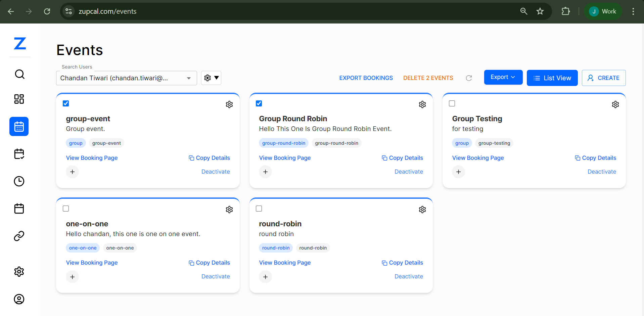
Task: Click the round-robin blue tag chip
Action: pyautogui.click(x=276, y=248)
